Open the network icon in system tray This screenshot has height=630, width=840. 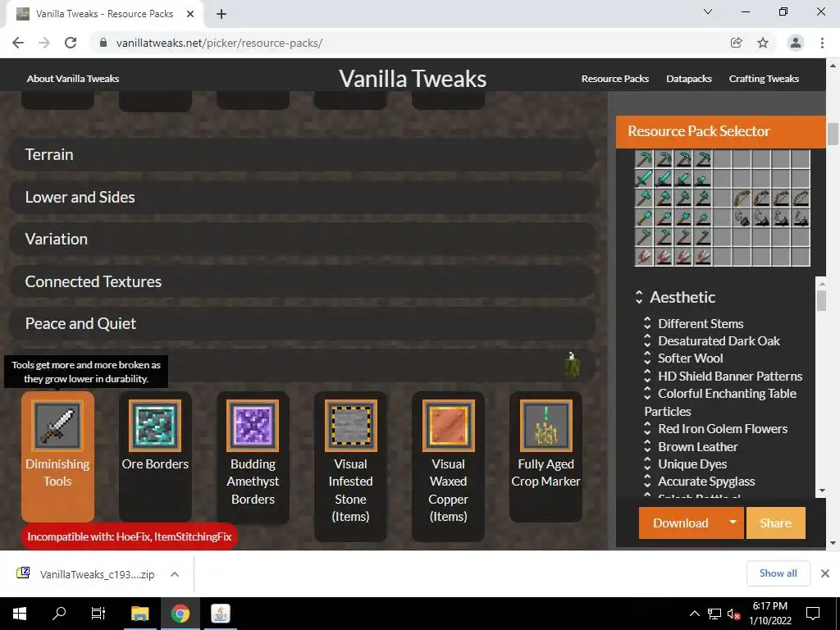click(714, 614)
